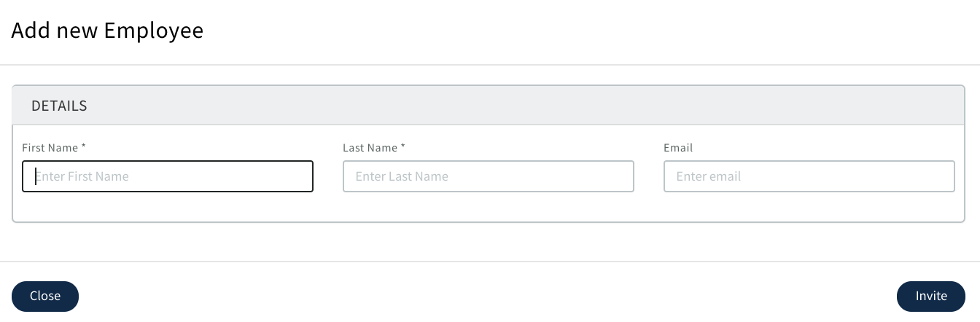Click the required asterisk beside First Name
980x322 pixels.
pyautogui.click(x=84, y=147)
